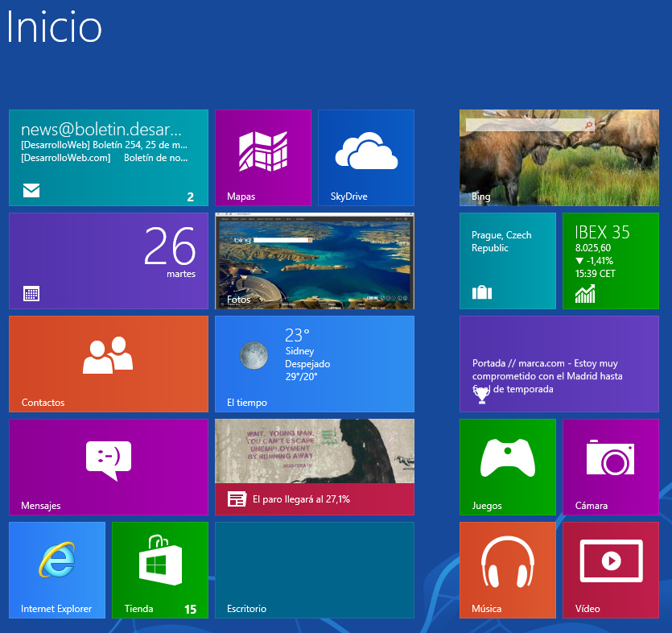Open the Vídeo player tile
The height and width of the screenshot is (633, 672).
(611, 570)
